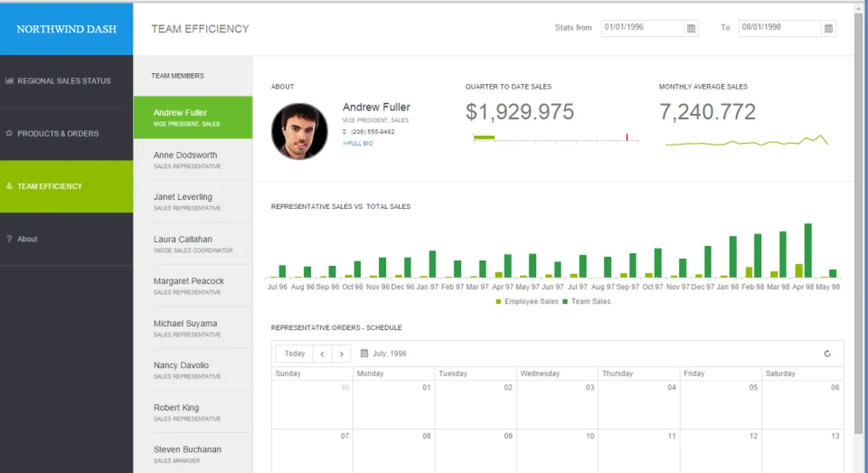Image resolution: width=868 pixels, height=473 pixels.
Task: Go to previous month with the left arrow
Action: [x=322, y=354]
